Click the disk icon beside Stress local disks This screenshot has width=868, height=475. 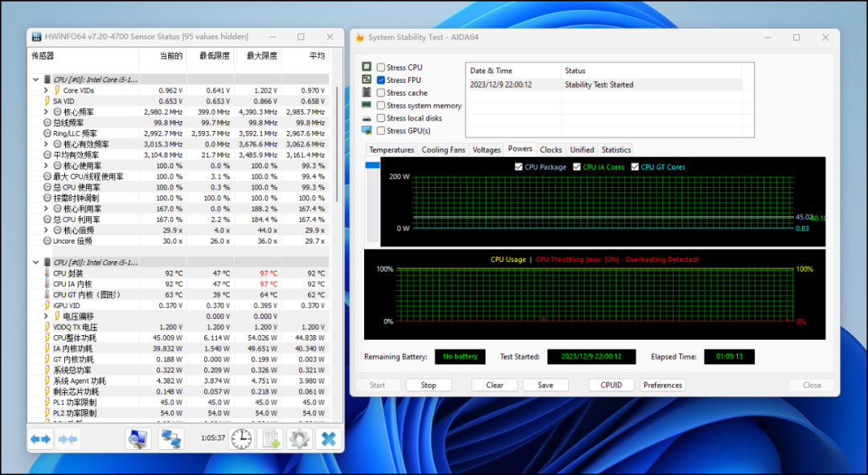pos(366,118)
